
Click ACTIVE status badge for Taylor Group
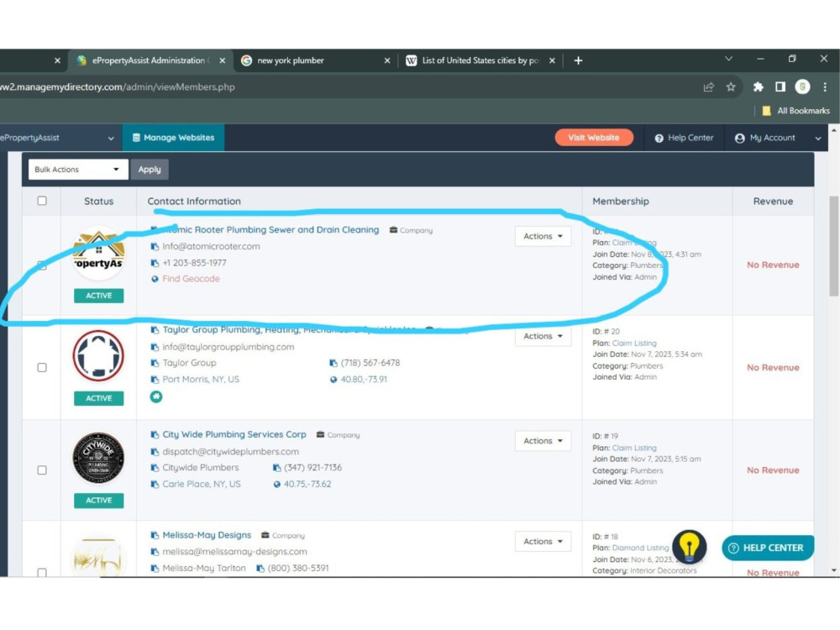(x=98, y=398)
